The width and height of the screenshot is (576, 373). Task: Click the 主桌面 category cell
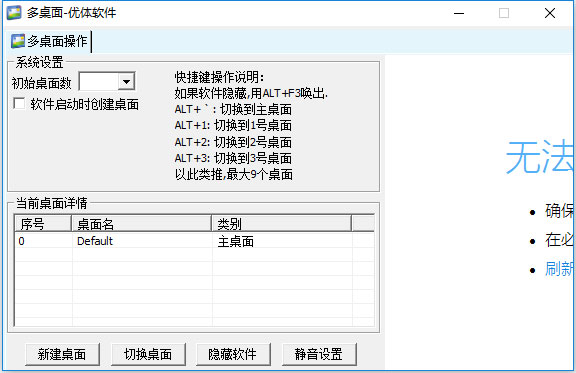236,241
